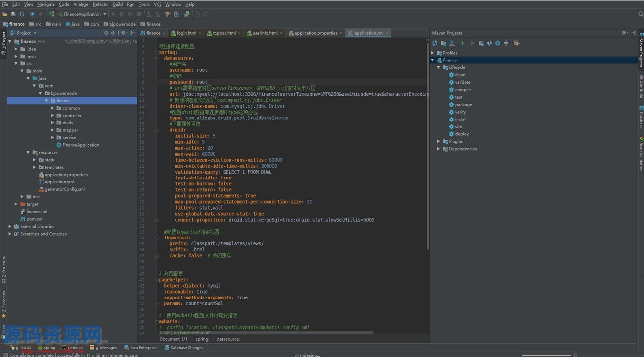Viewport: 644px width, 357px height.
Task: Click the Back navigation arrow
Action: tap(32, 14)
